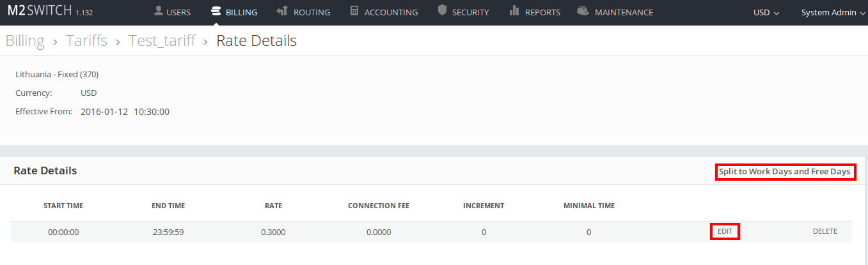Delete the 0.3000 rate entry
This screenshot has height=265, width=868.
[x=825, y=231]
